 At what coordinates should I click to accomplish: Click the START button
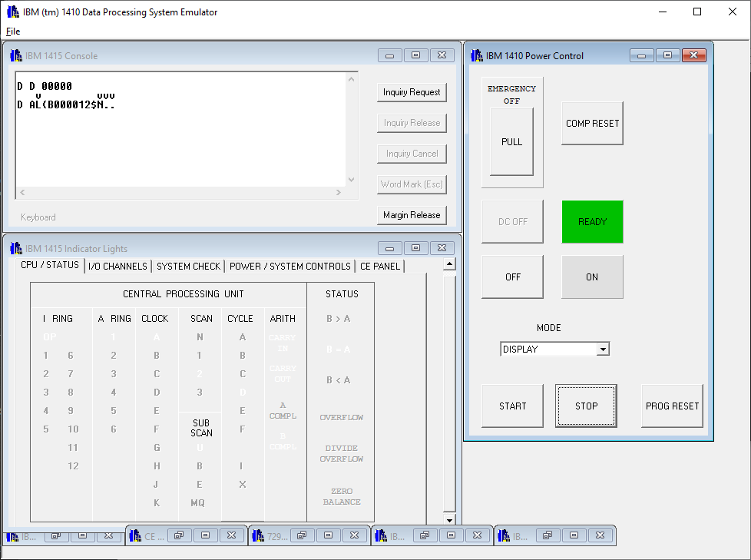pos(512,406)
